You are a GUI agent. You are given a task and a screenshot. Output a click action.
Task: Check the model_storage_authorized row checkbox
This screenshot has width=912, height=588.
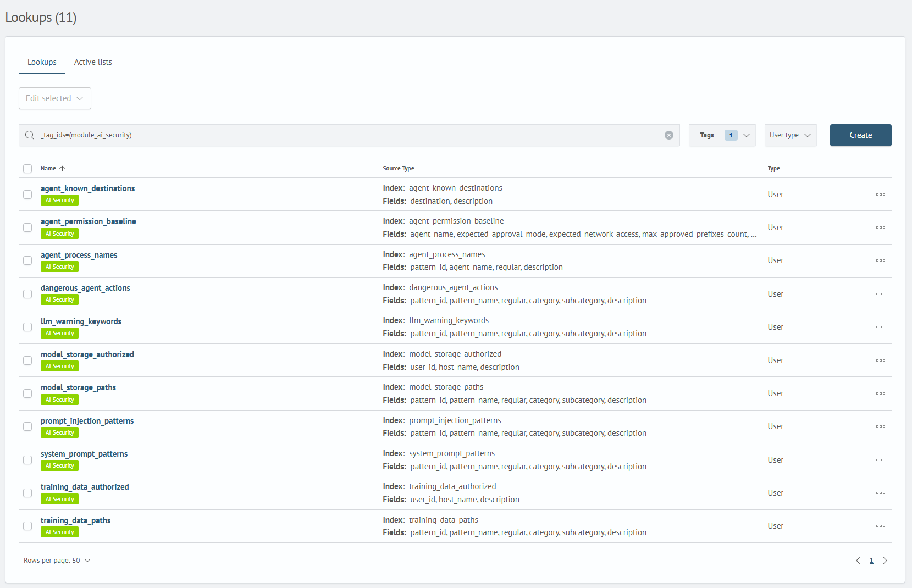point(27,360)
